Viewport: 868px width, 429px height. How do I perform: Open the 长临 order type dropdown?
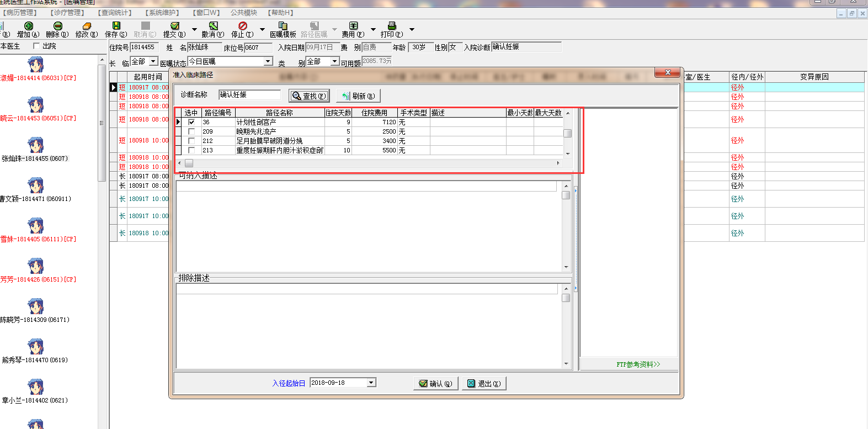(153, 61)
